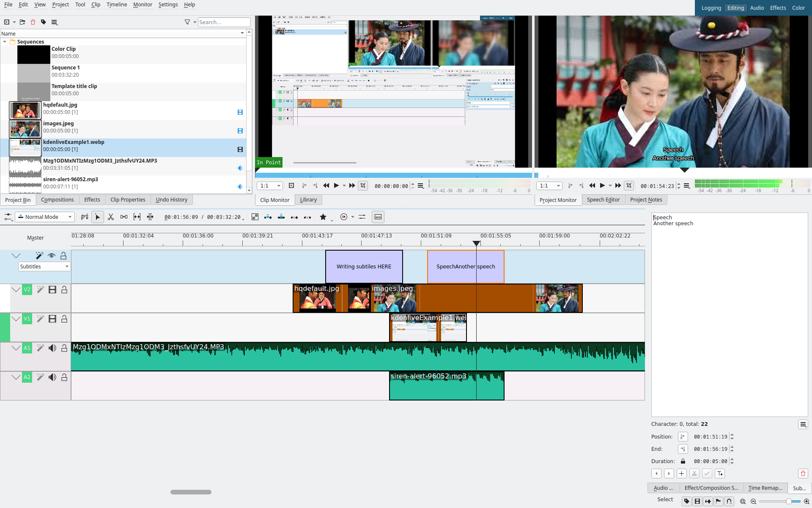Select the spacer tool
Screen dimensions: 812x508
tap(124, 217)
